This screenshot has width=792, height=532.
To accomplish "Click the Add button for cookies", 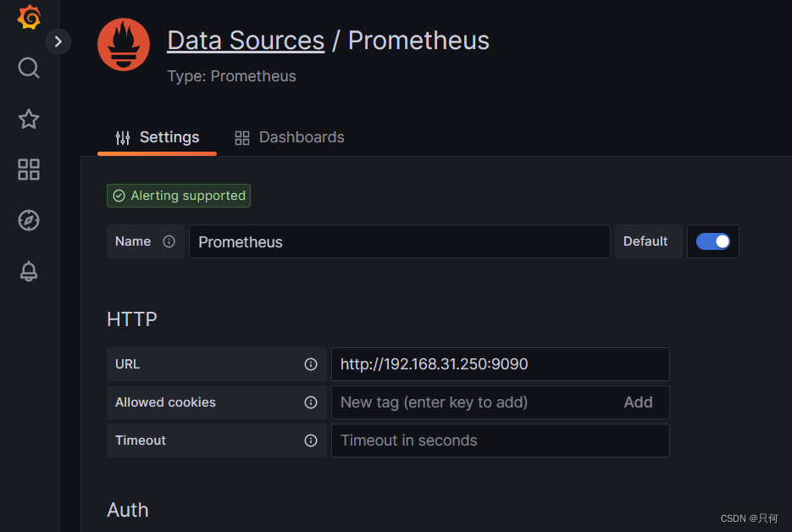I will pyautogui.click(x=638, y=402).
